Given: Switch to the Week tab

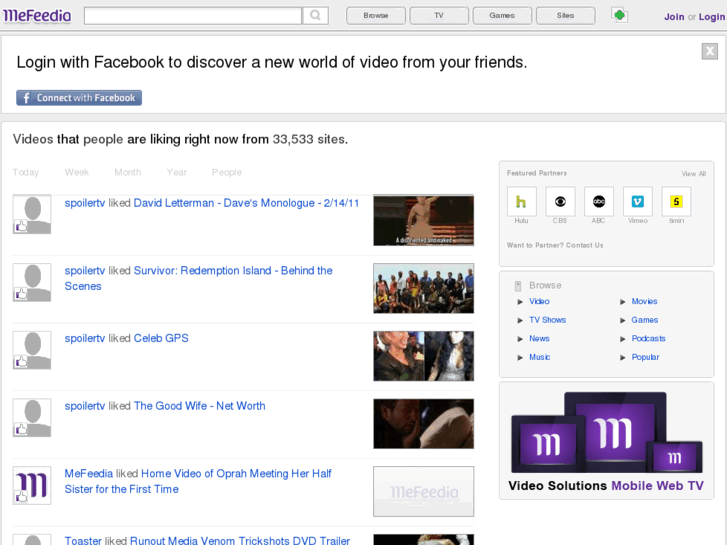Looking at the screenshot, I should [x=77, y=172].
